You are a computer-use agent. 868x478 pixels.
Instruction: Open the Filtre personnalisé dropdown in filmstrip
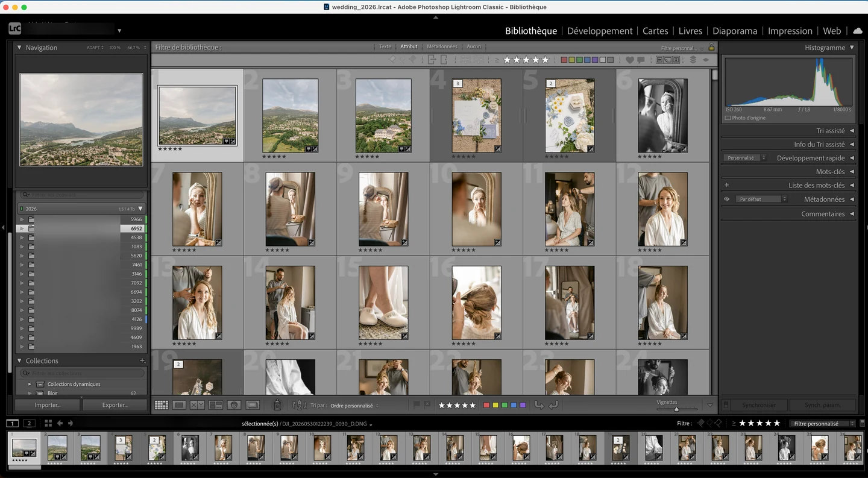tap(822, 423)
